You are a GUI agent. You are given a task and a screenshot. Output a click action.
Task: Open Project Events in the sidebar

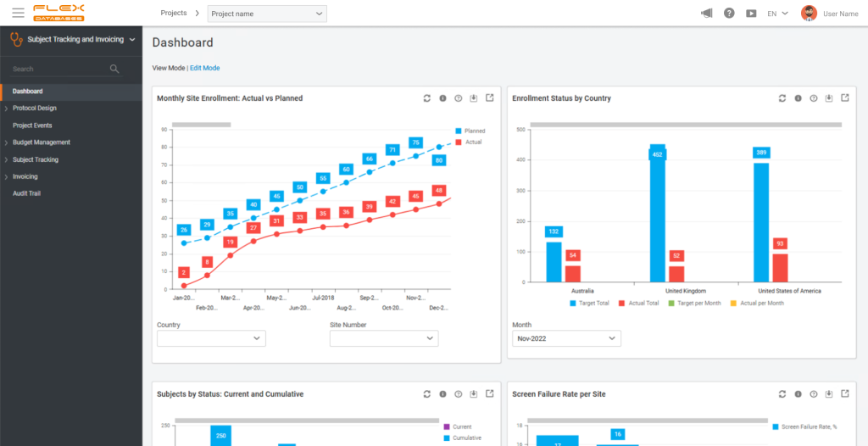[32, 125]
